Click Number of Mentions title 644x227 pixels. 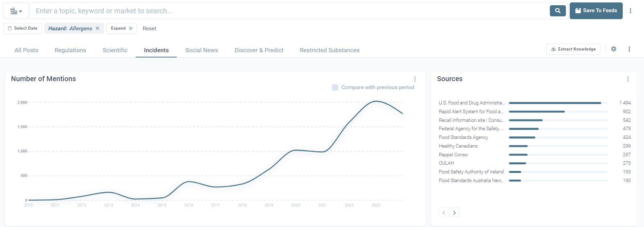tap(44, 79)
